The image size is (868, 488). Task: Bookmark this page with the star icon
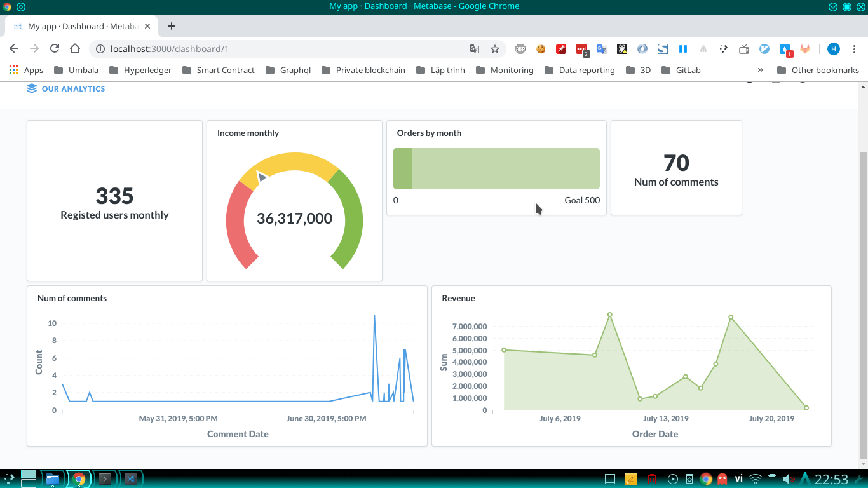tap(495, 49)
